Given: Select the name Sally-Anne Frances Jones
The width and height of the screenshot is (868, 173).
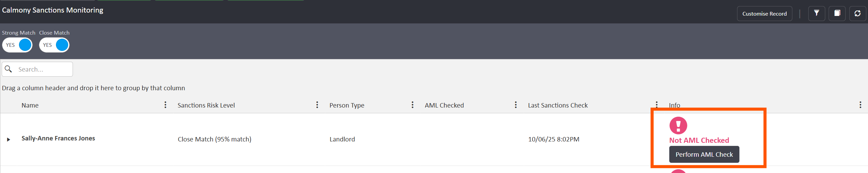Looking at the screenshot, I should coord(58,138).
